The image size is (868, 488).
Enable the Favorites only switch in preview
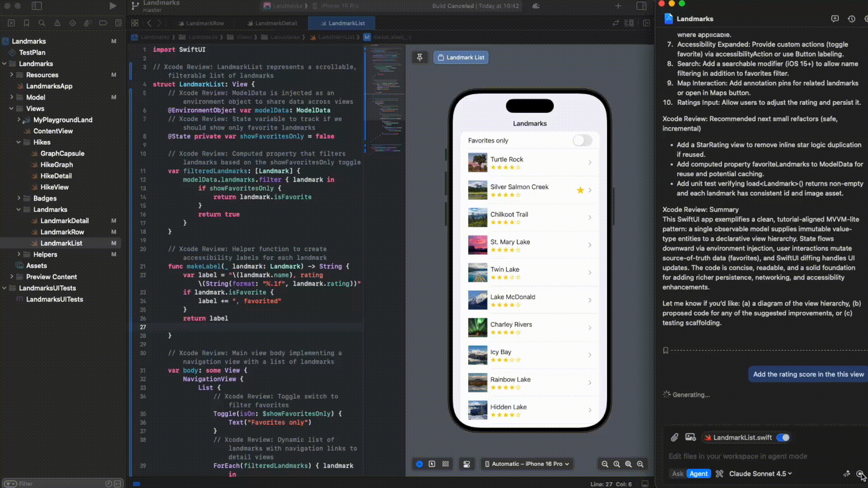[x=583, y=141]
